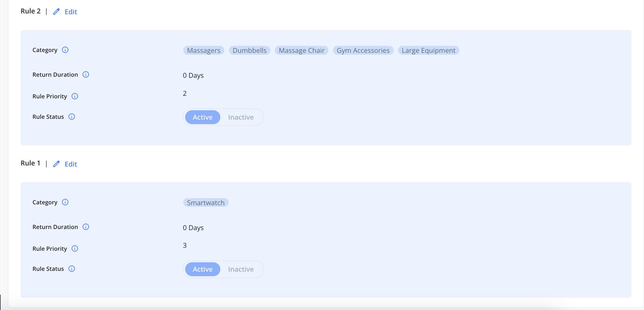
Task: Click the Large Equipment category tag
Action: [429, 50]
